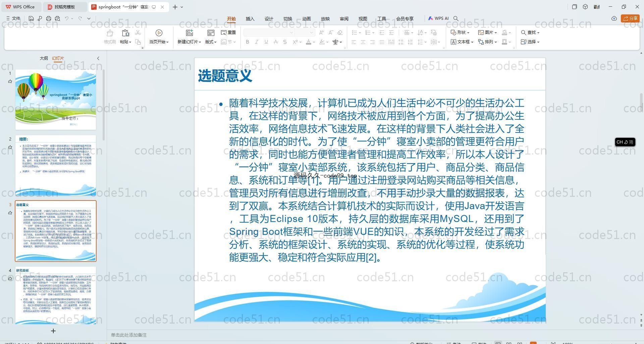Toggle Center alignment
Viewport: 644px width, 344px height.
(363, 42)
